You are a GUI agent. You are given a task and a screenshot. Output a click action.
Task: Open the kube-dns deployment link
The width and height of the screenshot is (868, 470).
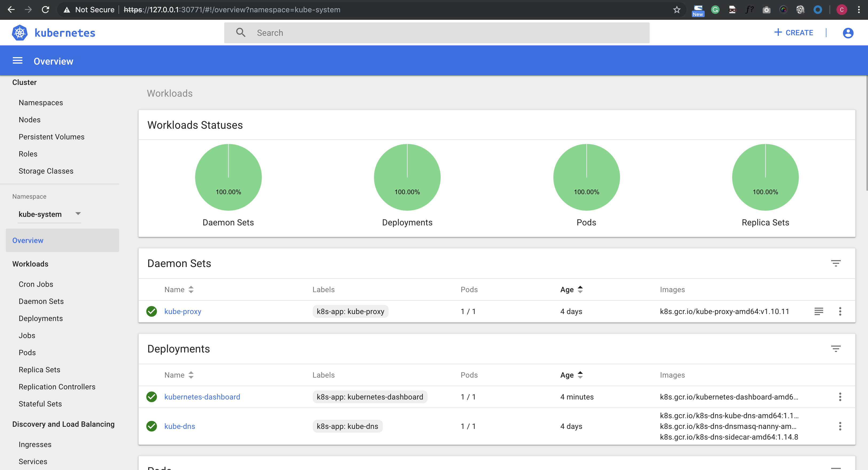pos(180,426)
